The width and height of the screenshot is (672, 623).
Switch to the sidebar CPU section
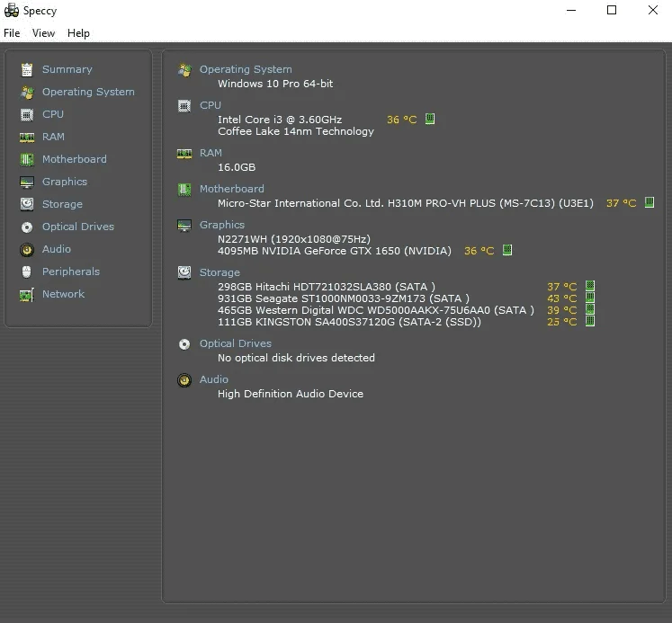tap(53, 114)
